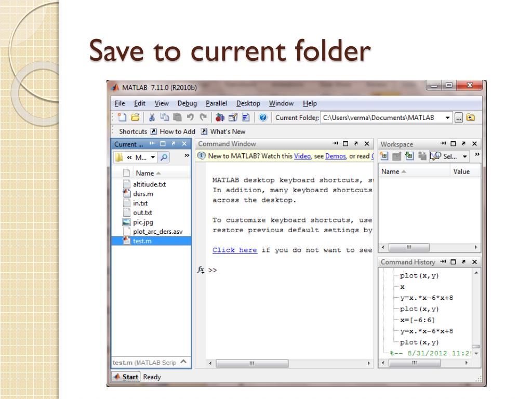Open the Sel... plot selection dropdown
Viewport: 532px width, 399px height.
465,156
